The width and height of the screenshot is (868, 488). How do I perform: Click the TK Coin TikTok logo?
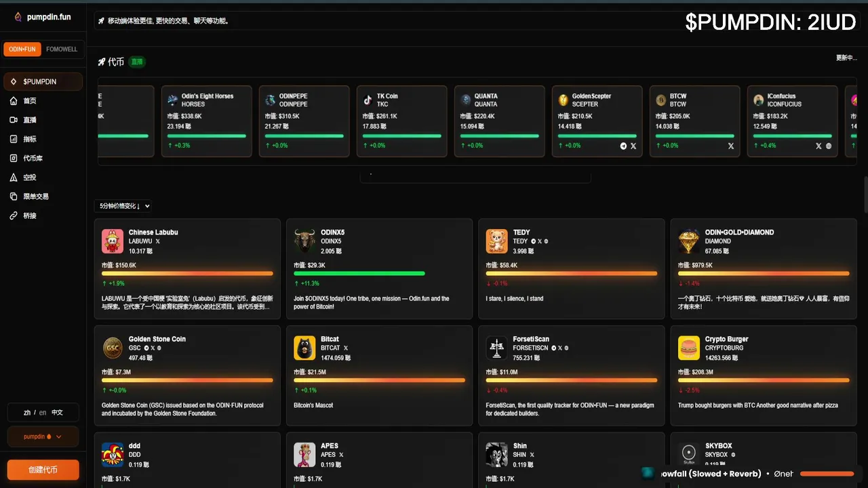point(368,100)
